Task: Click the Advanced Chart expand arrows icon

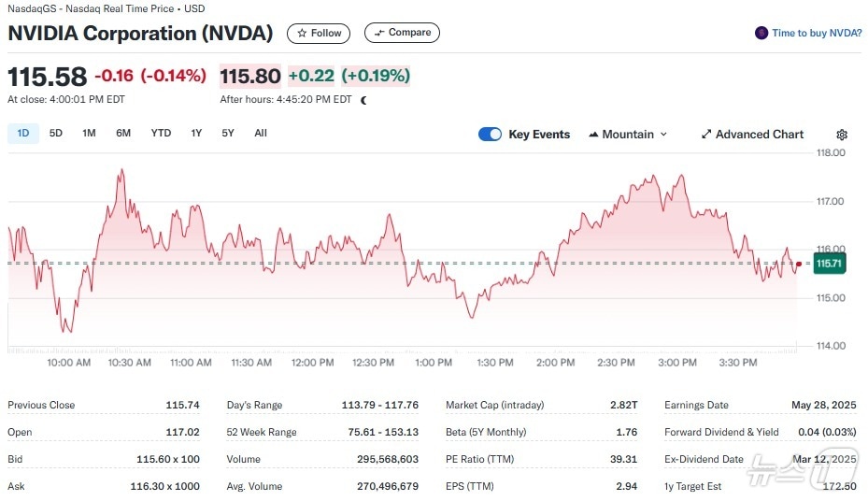Action: pyautogui.click(x=706, y=135)
